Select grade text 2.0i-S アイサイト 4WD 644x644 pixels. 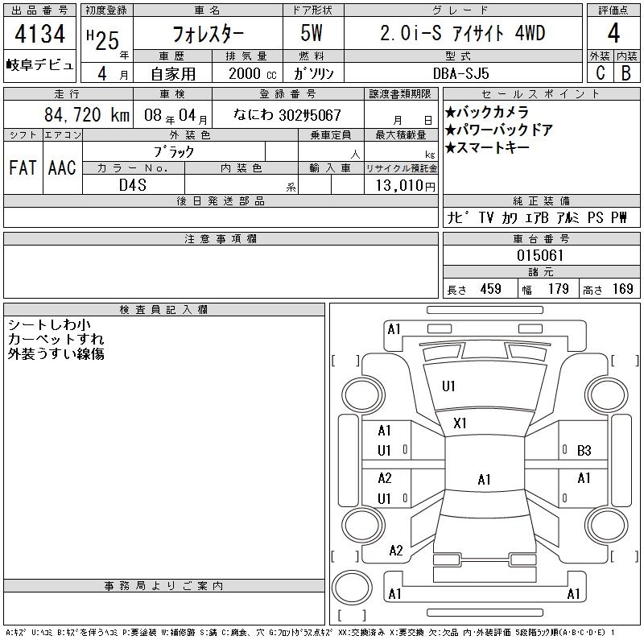[x=462, y=33]
